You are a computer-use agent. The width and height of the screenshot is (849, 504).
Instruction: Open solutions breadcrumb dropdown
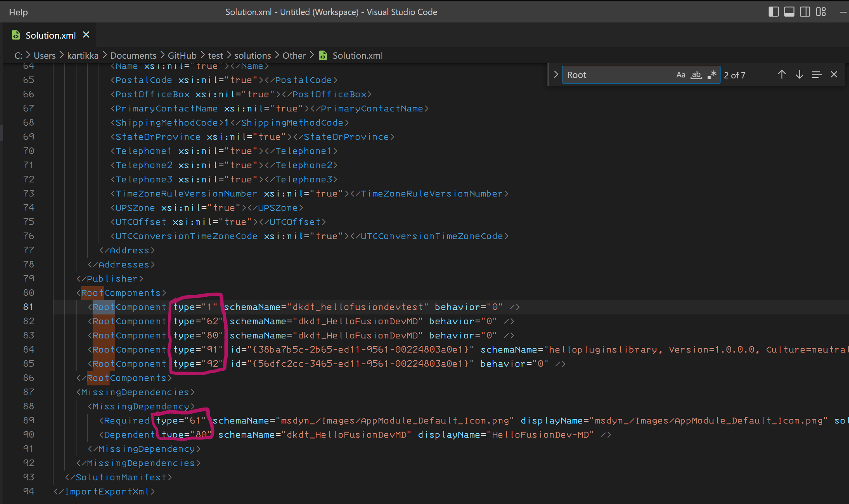[x=253, y=56]
